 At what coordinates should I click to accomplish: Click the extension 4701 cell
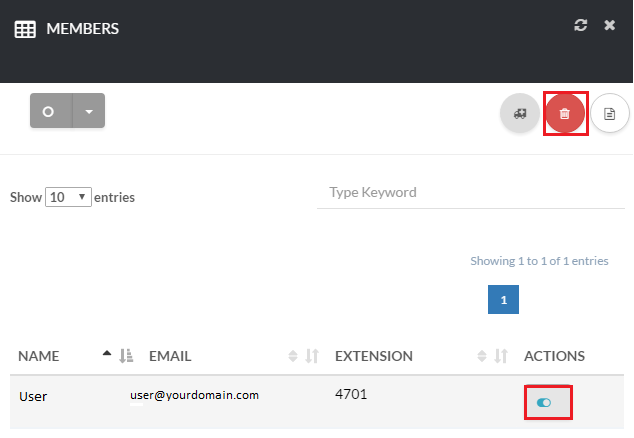pyautogui.click(x=351, y=394)
